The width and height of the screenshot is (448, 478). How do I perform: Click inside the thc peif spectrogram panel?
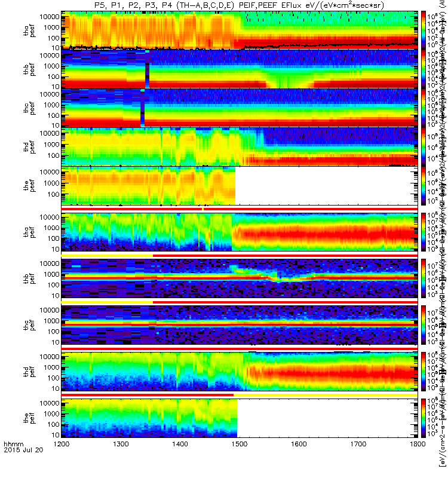point(240,325)
